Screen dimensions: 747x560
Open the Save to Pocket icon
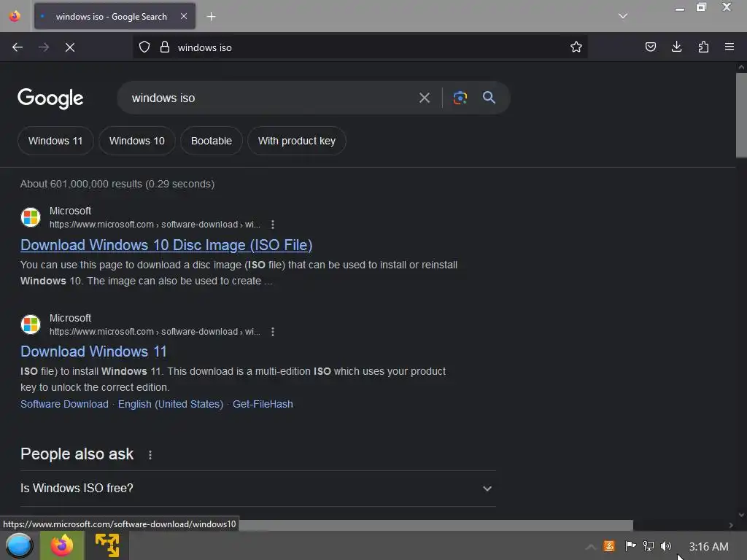click(650, 47)
